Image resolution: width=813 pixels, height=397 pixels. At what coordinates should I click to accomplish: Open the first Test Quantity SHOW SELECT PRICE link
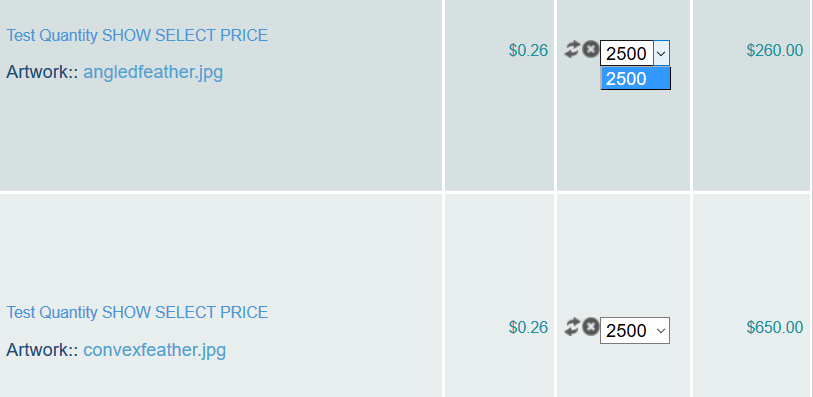click(x=137, y=35)
